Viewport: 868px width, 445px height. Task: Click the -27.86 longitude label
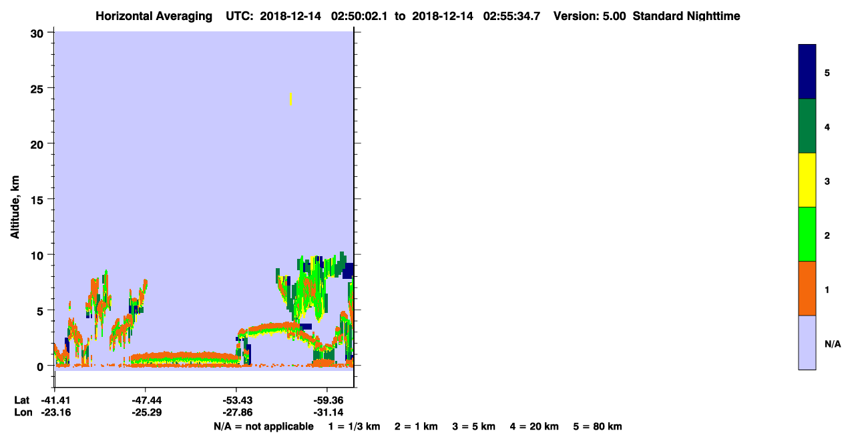[x=236, y=413]
